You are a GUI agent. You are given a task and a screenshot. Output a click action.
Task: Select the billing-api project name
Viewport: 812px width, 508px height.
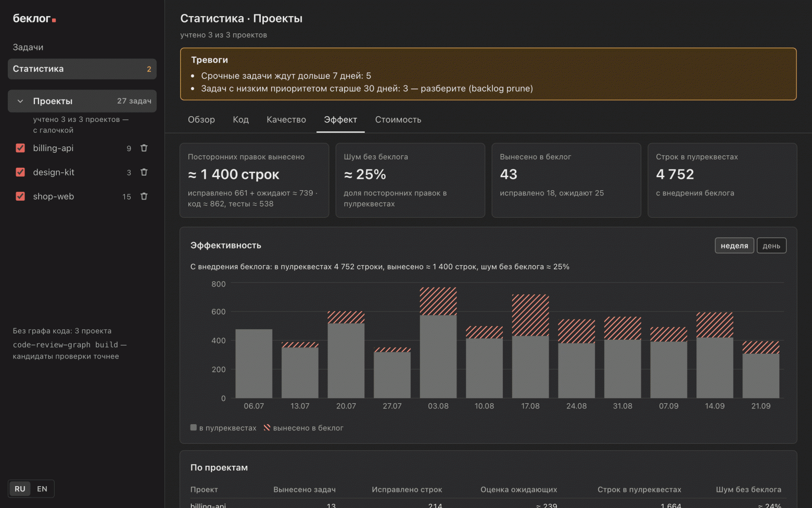tap(53, 148)
